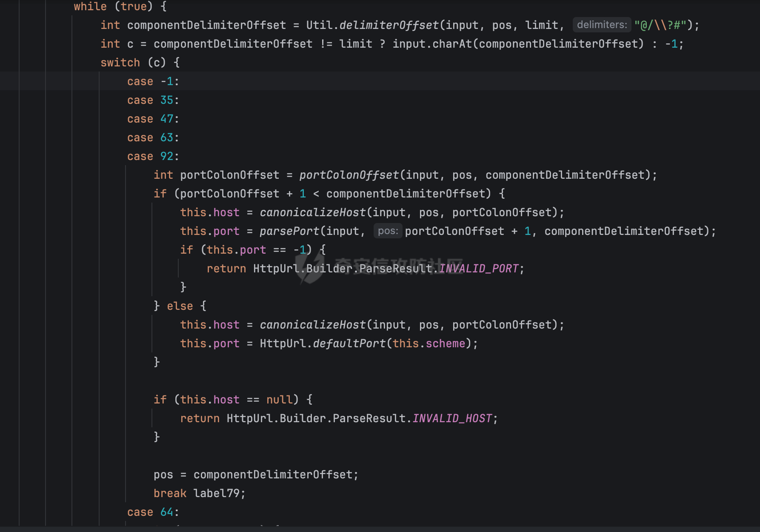Screen dimensions: 760x532
Task: Click the delimiterOffset method call
Action: click(389, 25)
